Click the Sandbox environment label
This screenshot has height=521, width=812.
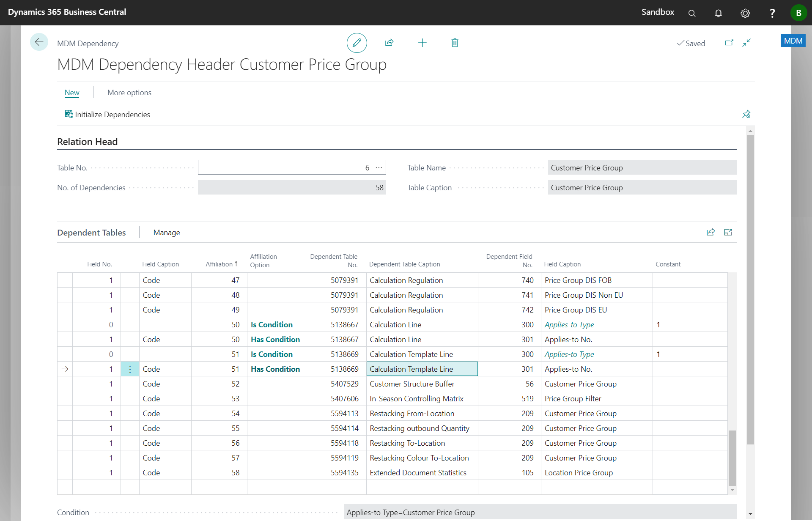[x=658, y=12]
